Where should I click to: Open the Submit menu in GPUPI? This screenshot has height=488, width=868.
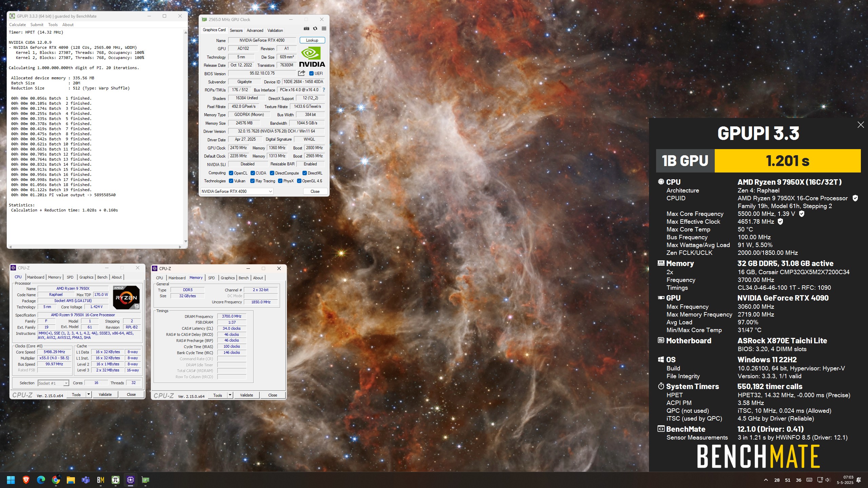point(37,25)
